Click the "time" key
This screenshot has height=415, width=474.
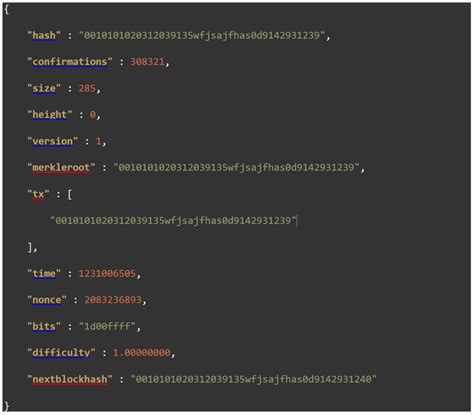tap(44, 273)
